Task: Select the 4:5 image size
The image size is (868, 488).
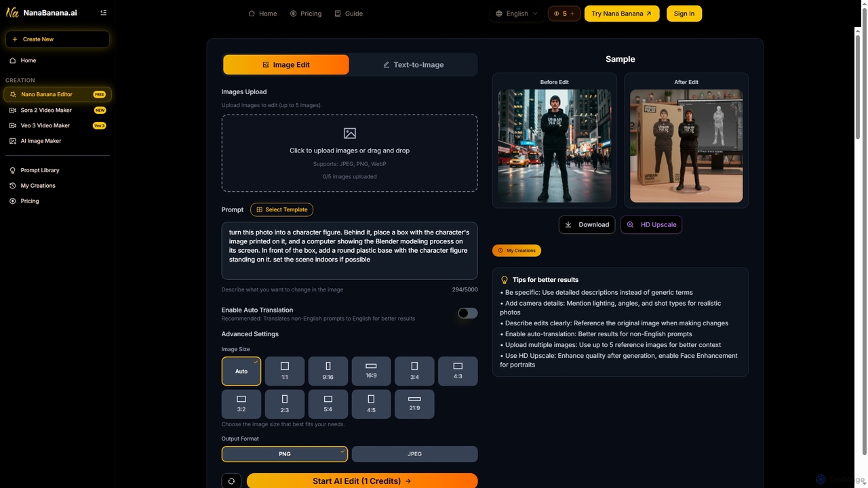Action: pos(372,404)
